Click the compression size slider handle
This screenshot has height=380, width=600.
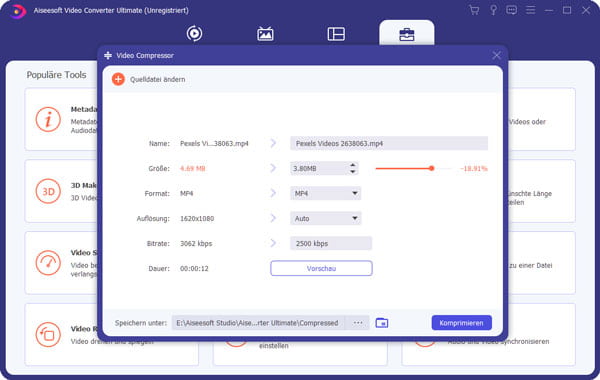pyautogui.click(x=432, y=168)
